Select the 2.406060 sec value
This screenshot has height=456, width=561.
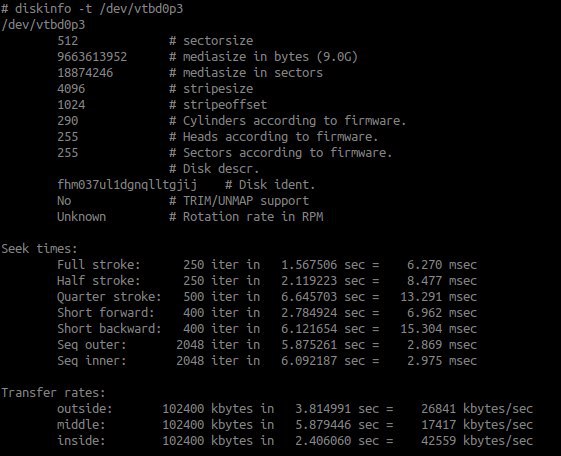(344, 441)
